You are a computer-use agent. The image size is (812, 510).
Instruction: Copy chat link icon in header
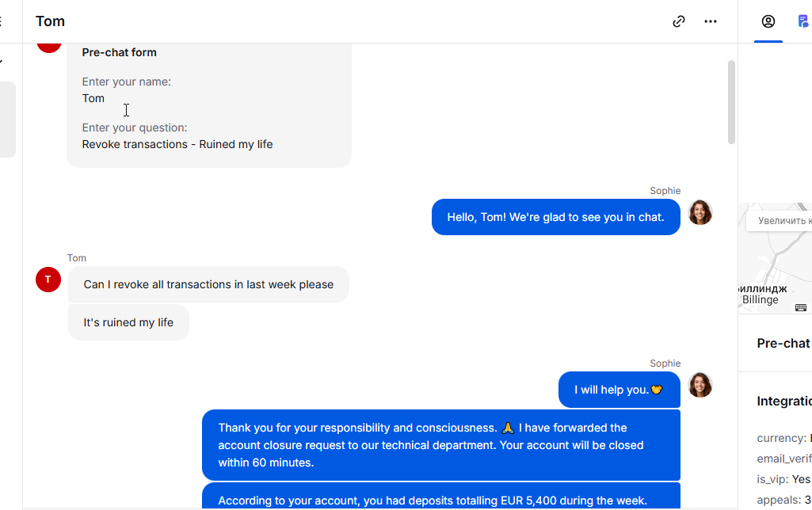pyautogui.click(x=678, y=21)
